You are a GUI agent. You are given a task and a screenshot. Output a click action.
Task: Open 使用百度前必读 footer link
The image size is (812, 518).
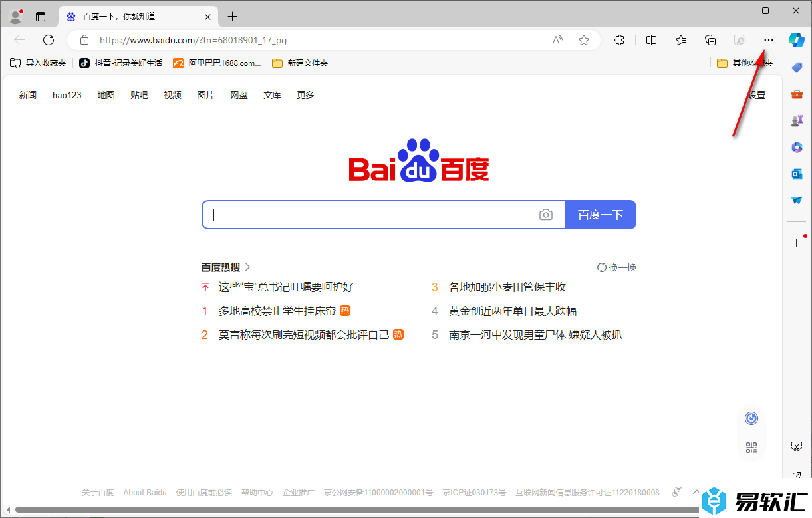coord(204,493)
